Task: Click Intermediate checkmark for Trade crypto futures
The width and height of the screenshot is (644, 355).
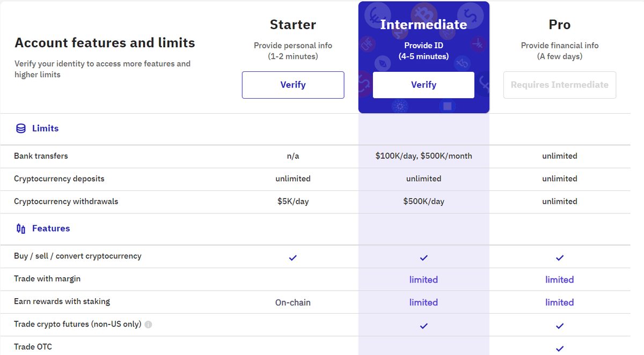Action: click(423, 326)
